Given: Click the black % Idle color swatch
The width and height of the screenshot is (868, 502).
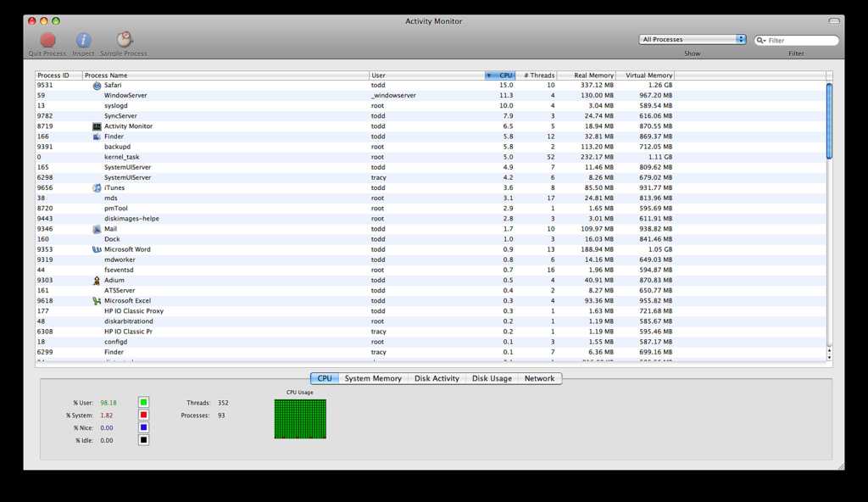Looking at the screenshot, I should (x=143, y=440).
